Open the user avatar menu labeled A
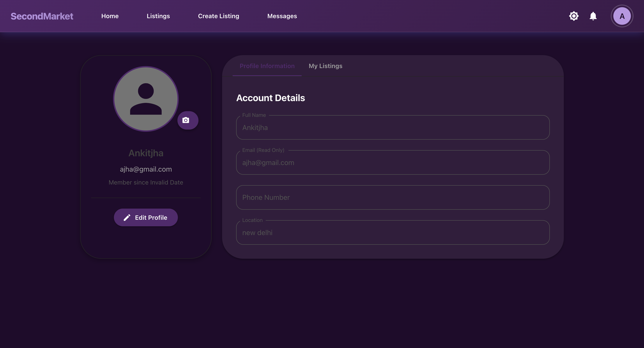This screenshot has height=348, width=644. 622,16
